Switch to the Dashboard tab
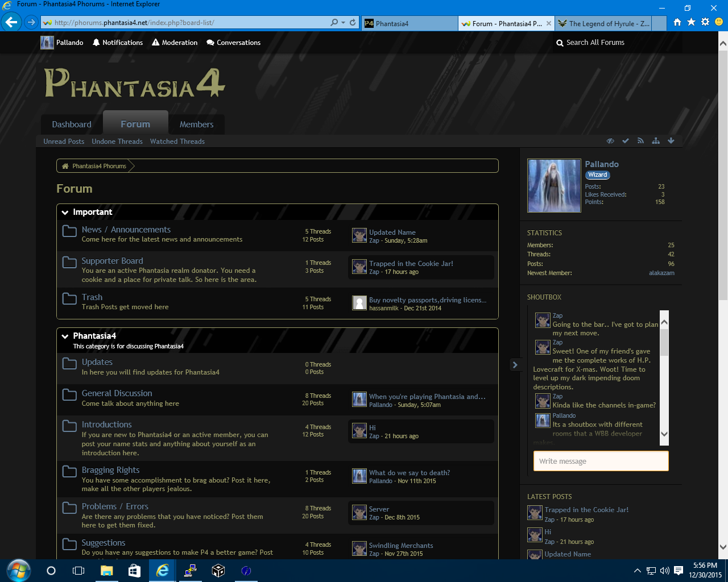Image resolution: width=728 pixels, height=582 pixels. [72, 124]
